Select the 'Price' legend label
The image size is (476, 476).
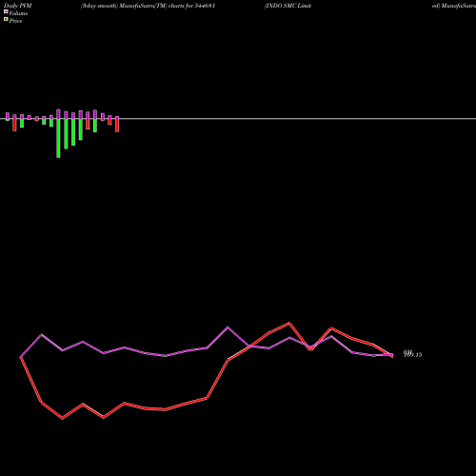point(15,21)
